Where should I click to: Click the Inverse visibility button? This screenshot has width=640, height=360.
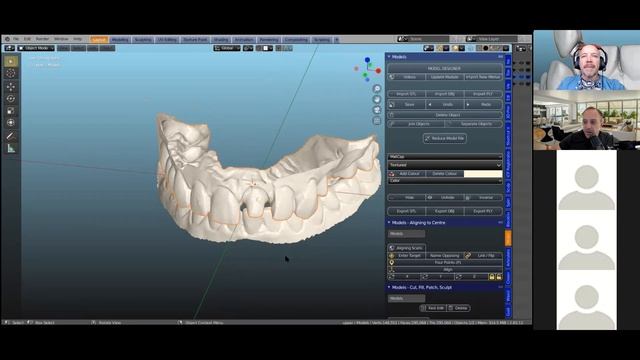coord(483,198)
